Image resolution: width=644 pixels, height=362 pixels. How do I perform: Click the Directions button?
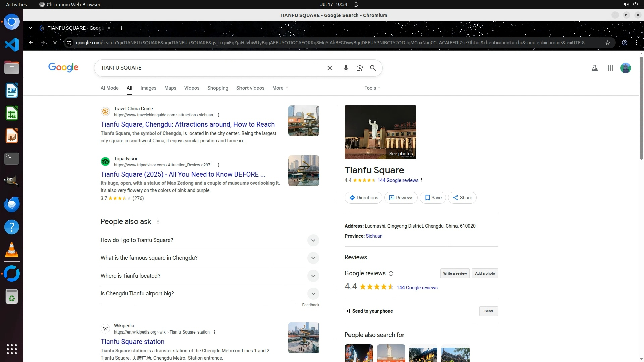(363, 198)
